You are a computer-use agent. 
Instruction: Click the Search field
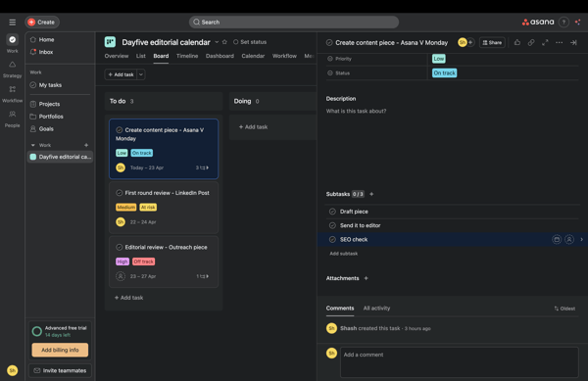[294, 23]
